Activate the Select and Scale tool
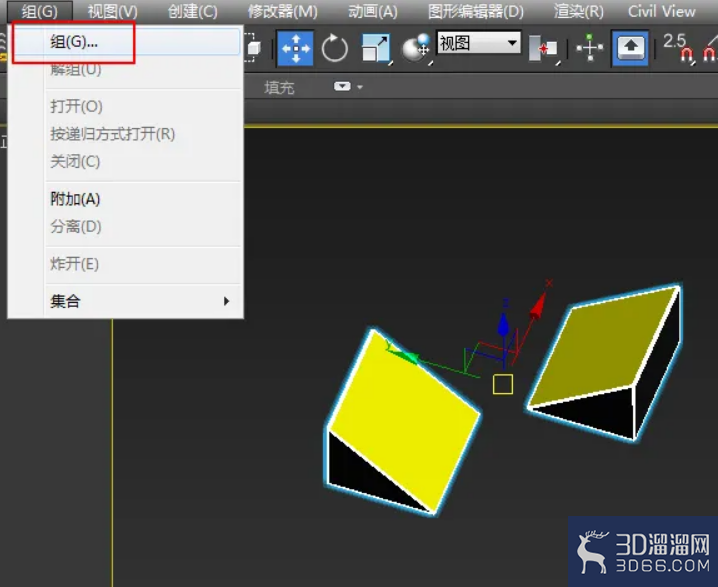 click(376, 48)
